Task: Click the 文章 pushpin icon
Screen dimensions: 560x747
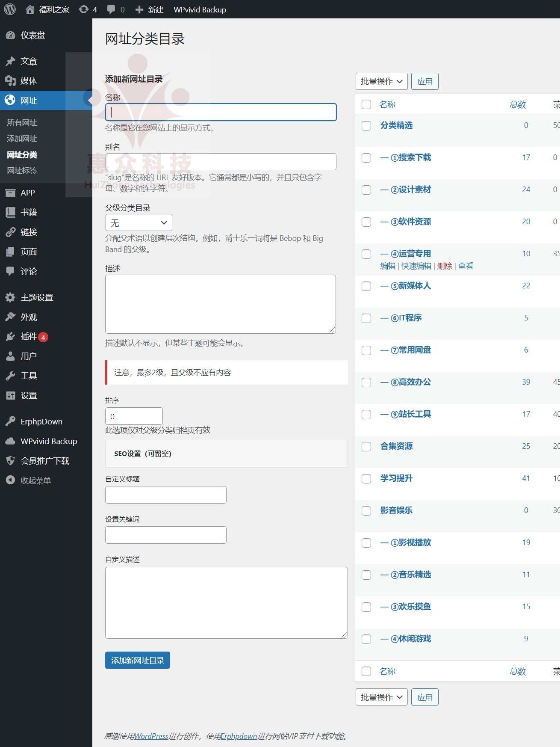Action: click(x=10, y=61)
